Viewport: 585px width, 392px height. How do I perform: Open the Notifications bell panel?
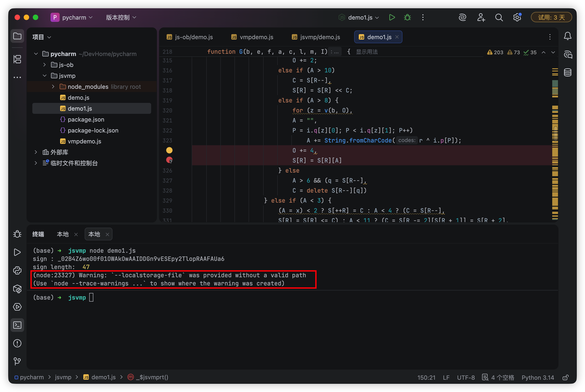tap(567, 36)
